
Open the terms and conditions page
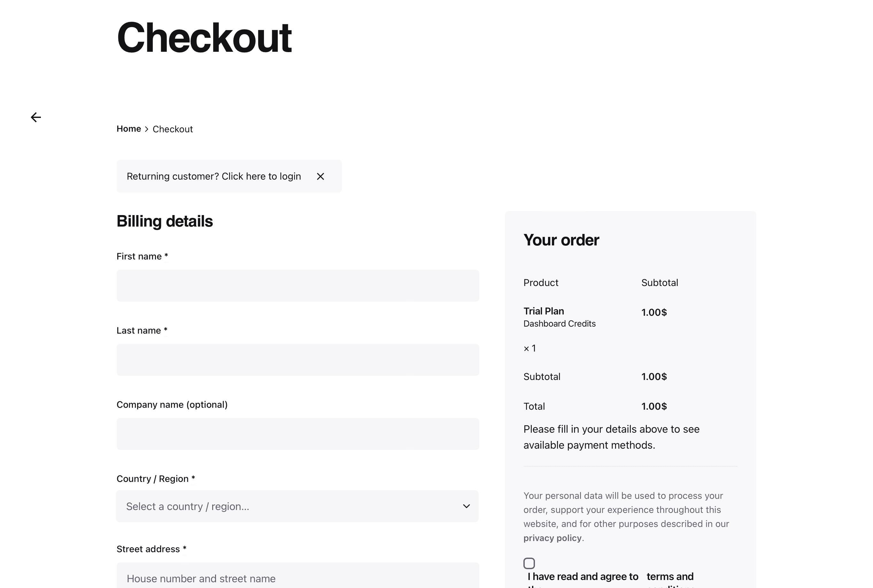coord(670,576)
